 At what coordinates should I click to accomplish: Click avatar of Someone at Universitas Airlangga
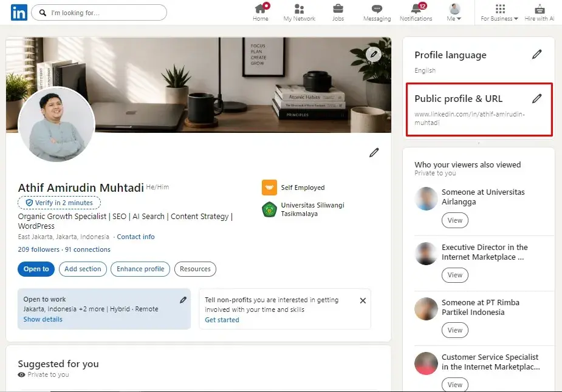(x=426, y=198)
